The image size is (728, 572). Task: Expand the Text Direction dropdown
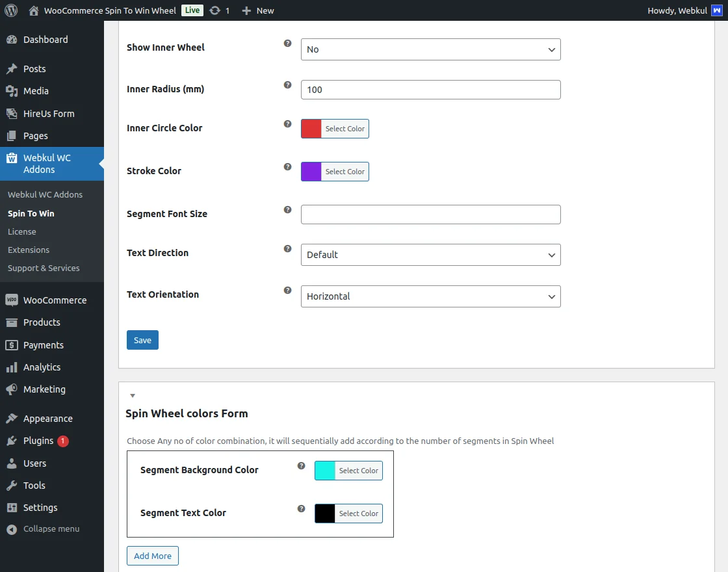click(x=430, y=255)
